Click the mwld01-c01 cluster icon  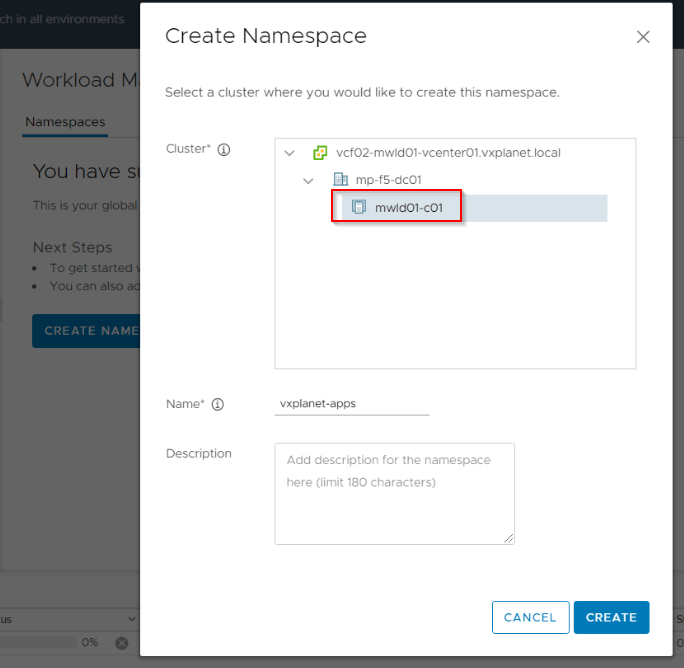(x=359, y=207)
